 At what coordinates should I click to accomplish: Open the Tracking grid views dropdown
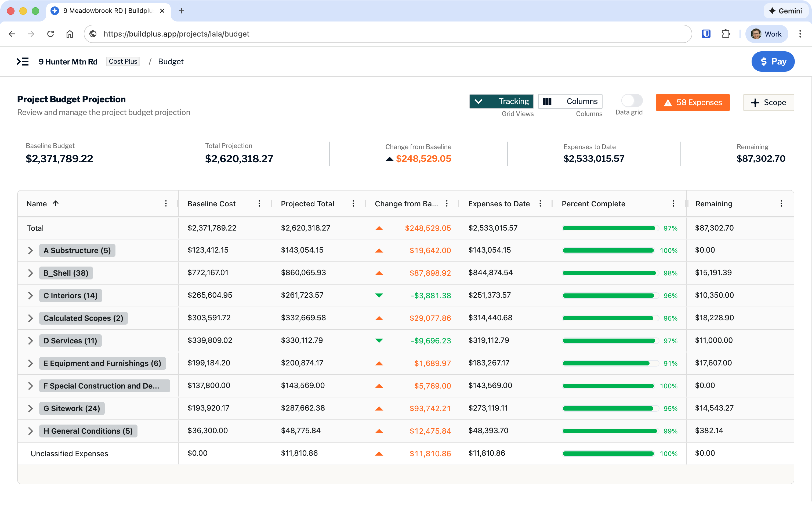pos(501,101)
